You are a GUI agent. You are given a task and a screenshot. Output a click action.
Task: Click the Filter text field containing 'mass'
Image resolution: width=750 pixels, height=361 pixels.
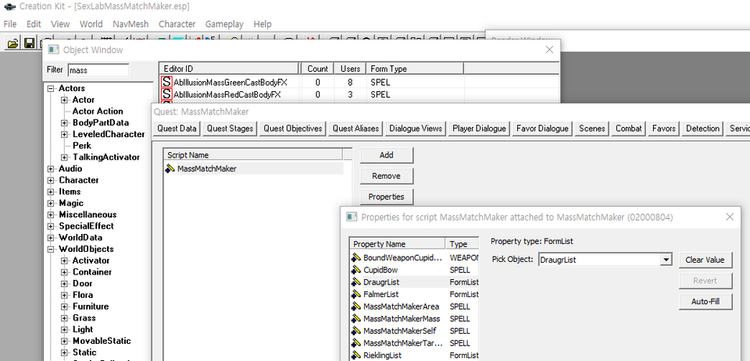pos(98,70)
